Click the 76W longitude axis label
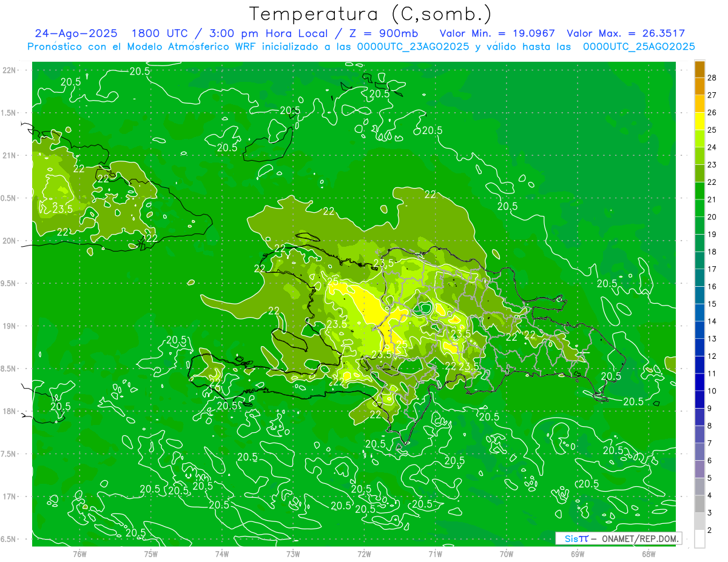The image size is (728, 562). pos(79,554)
